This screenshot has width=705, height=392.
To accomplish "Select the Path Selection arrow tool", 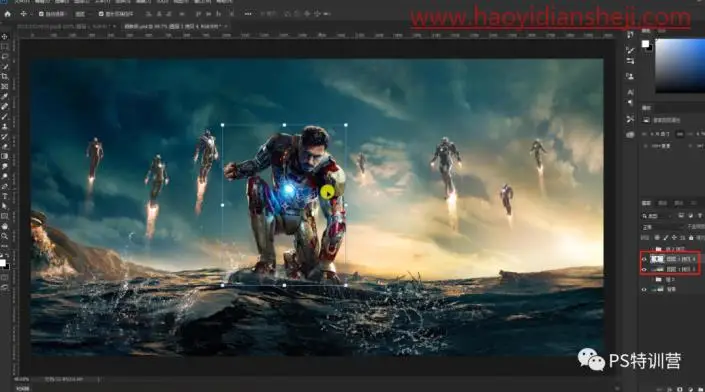I will point(4,206).
